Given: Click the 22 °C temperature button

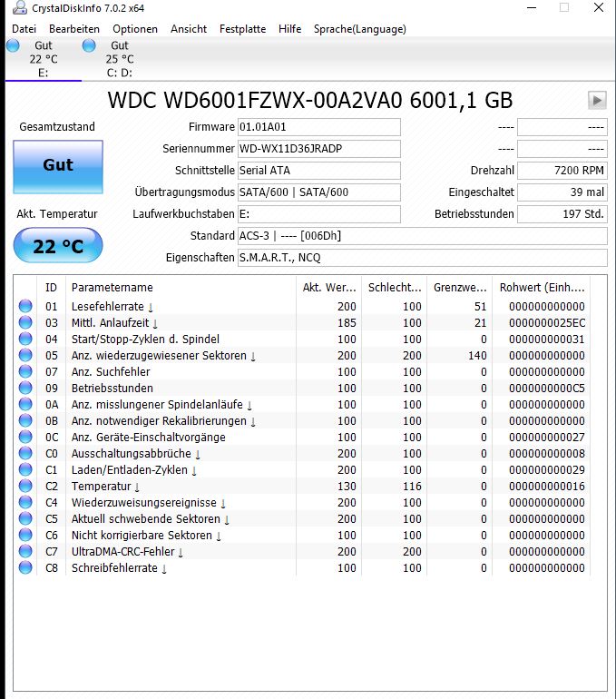Looking at the screenshot, I should point(58,245).
